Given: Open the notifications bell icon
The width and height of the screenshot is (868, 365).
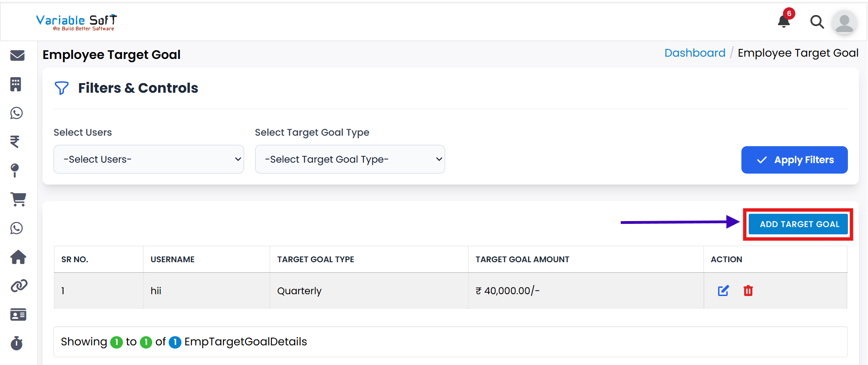Looking at the screenshot, I should (784, 21).
